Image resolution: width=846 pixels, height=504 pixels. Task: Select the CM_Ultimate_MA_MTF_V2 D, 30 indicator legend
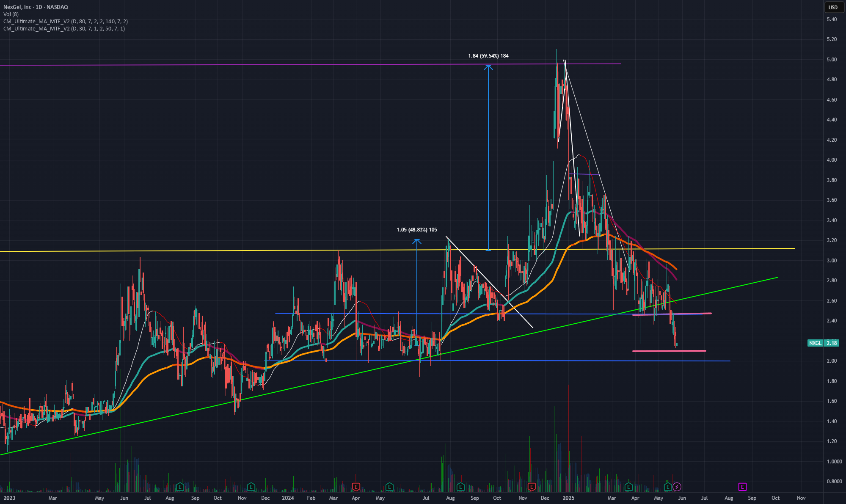click(x=64, y=29)
